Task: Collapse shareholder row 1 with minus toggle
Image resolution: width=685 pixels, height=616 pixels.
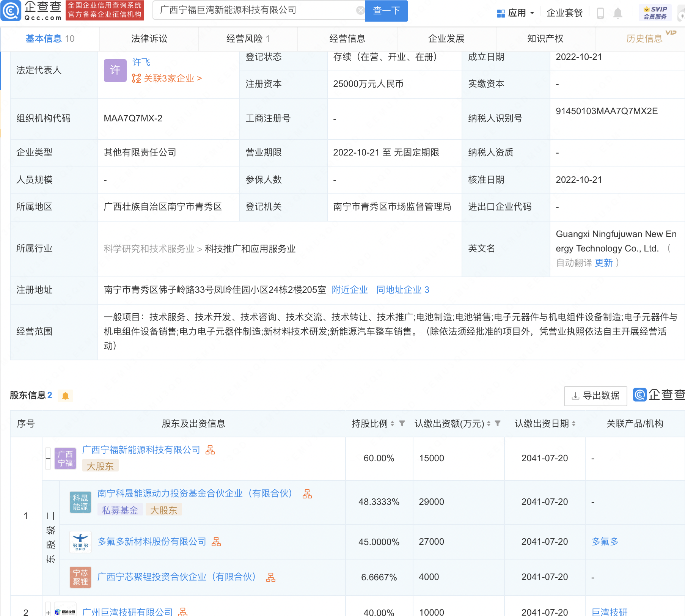Action: (x=48, y=459)
